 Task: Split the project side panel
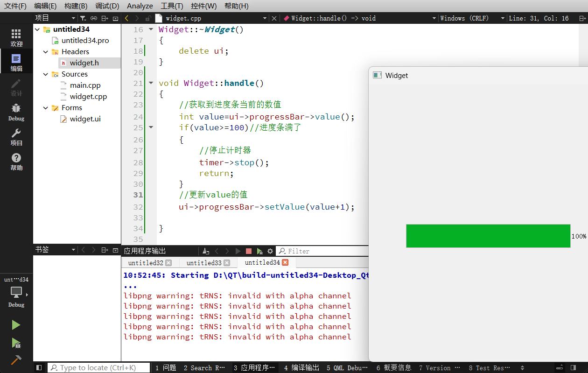[105, 18]
